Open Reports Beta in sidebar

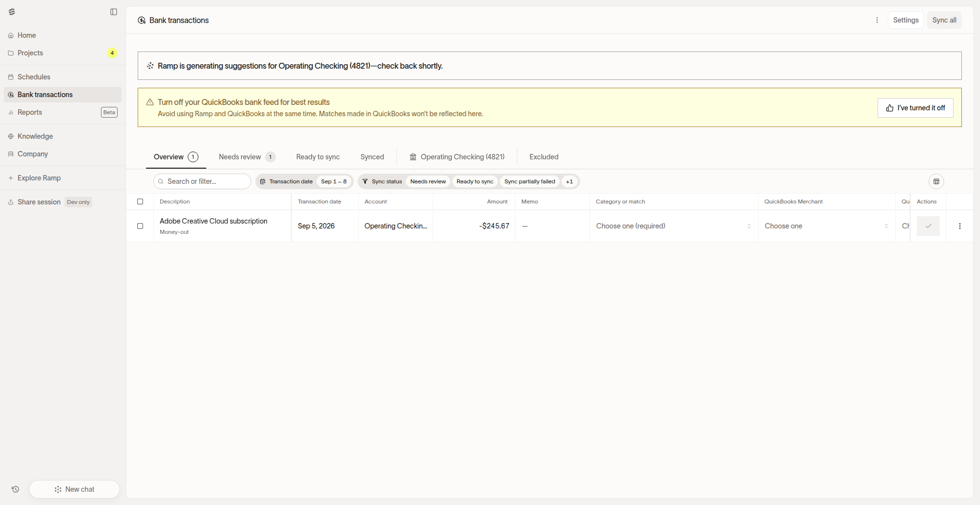[63, 112]
